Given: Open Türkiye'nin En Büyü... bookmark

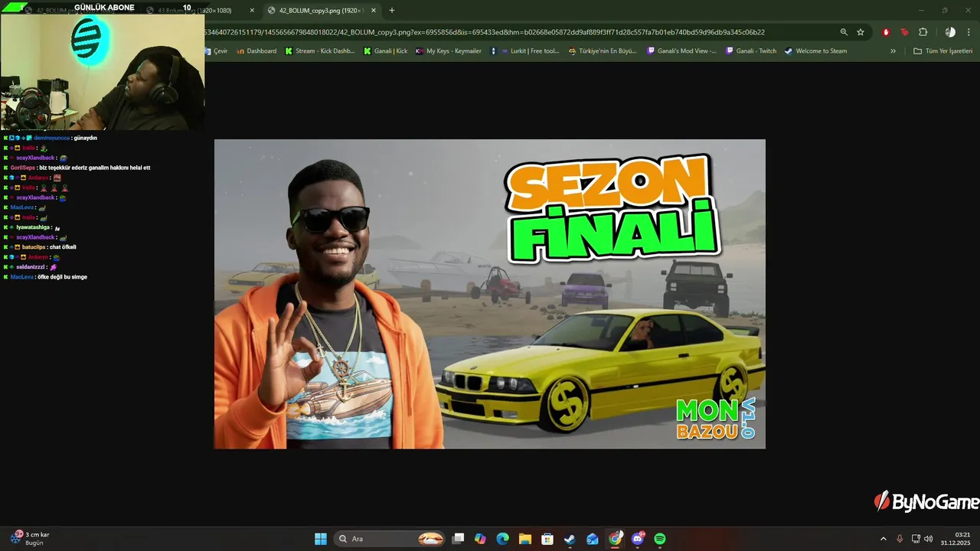Looking at the screenshot, I should (603, 51).
